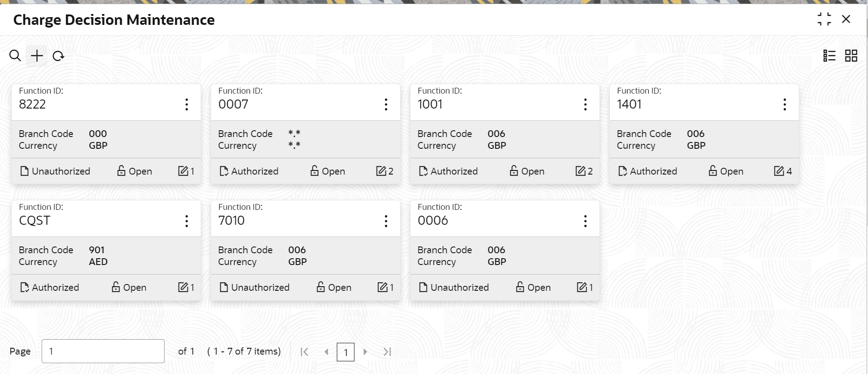
Task: Add a new charge decision record
Action: tap(37, 56)
